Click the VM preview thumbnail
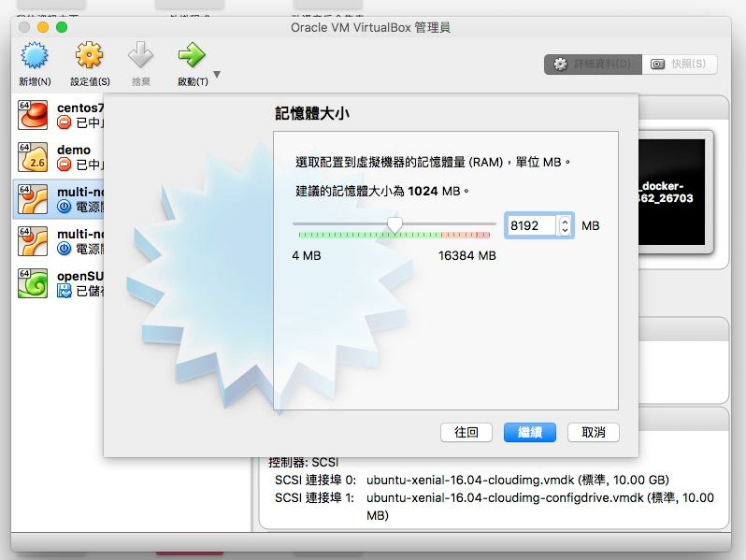Screen dimensions: 746x560 (x=671, y=192)
